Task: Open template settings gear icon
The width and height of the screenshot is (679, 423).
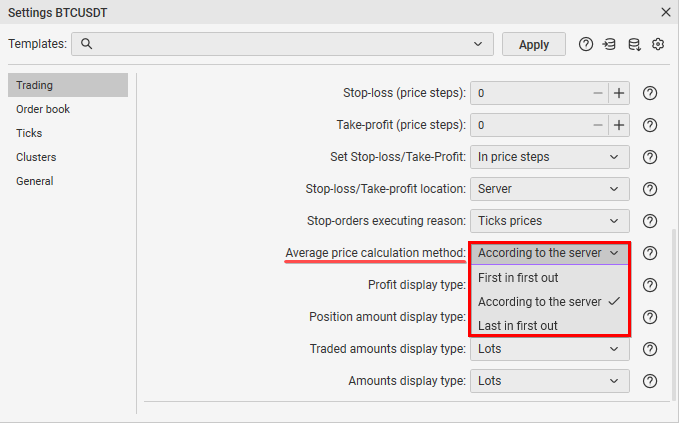Action: click(x=658, y=44)
